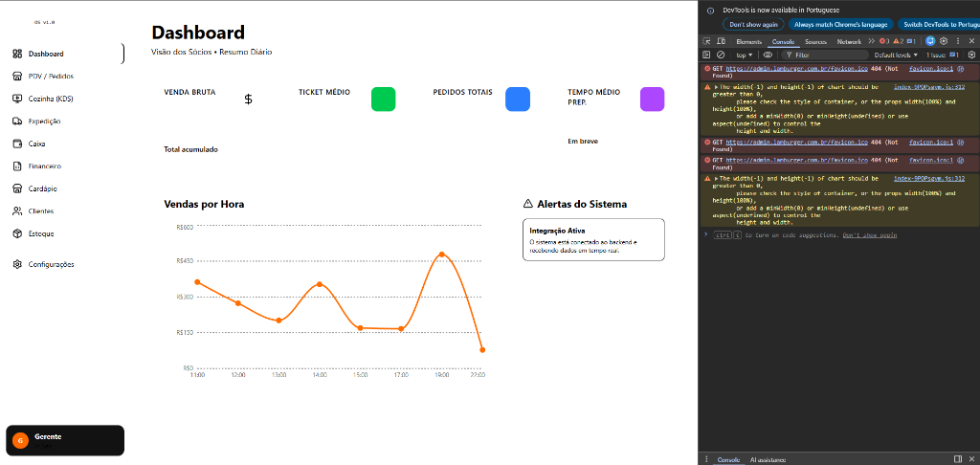The height and width of the screenshot is (465, 980).
Task: Open the Cozinha (KDS) sidebar icon
Action: click(17, 99)
